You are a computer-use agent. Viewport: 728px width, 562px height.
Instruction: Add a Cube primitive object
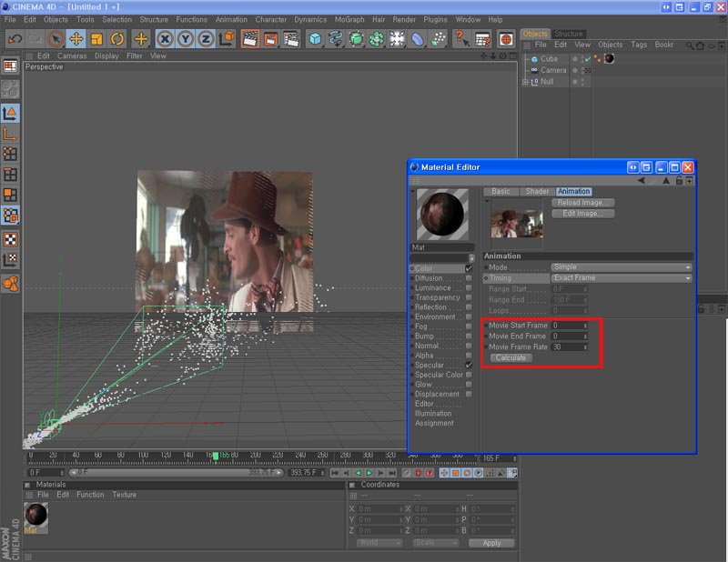[x=315, y=39]
